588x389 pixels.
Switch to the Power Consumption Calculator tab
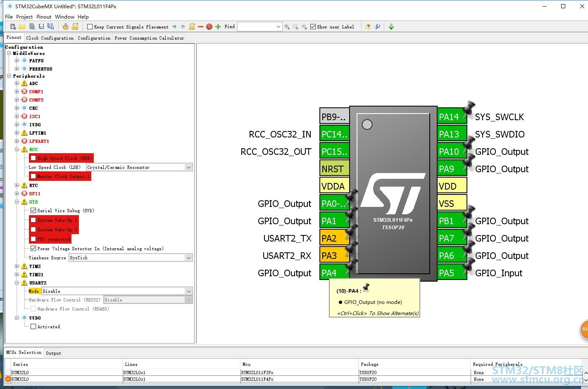149,38
